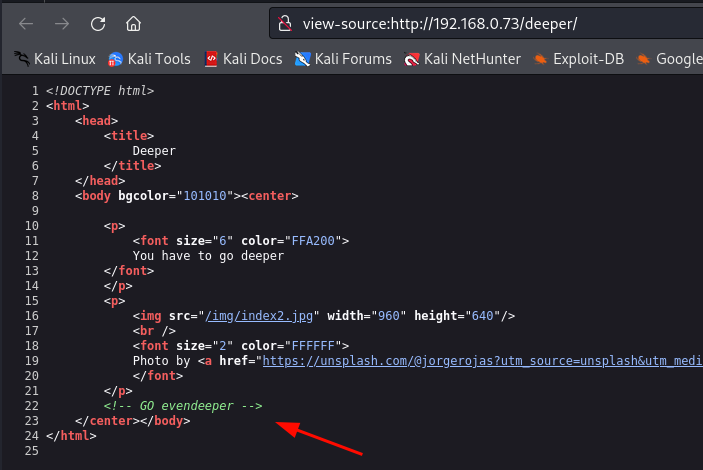This screenshot has height=470, width=703.
Task: Reload the current page
Action: (98, 24)
